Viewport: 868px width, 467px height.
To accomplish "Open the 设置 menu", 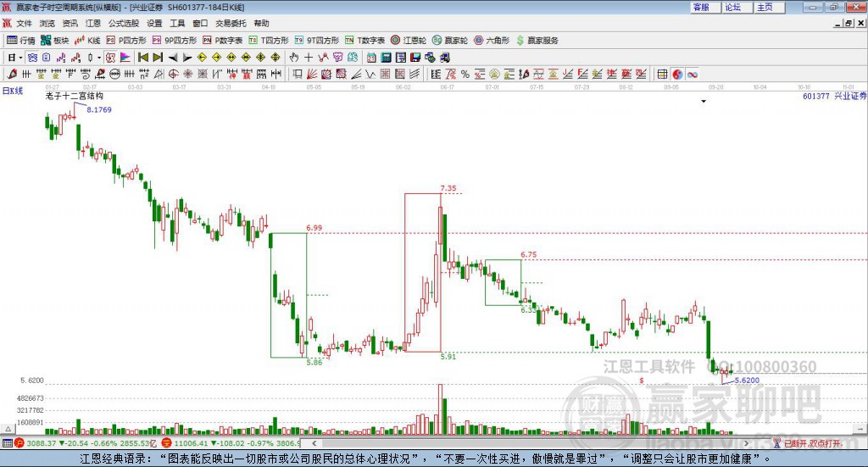I will pos(154,23).
